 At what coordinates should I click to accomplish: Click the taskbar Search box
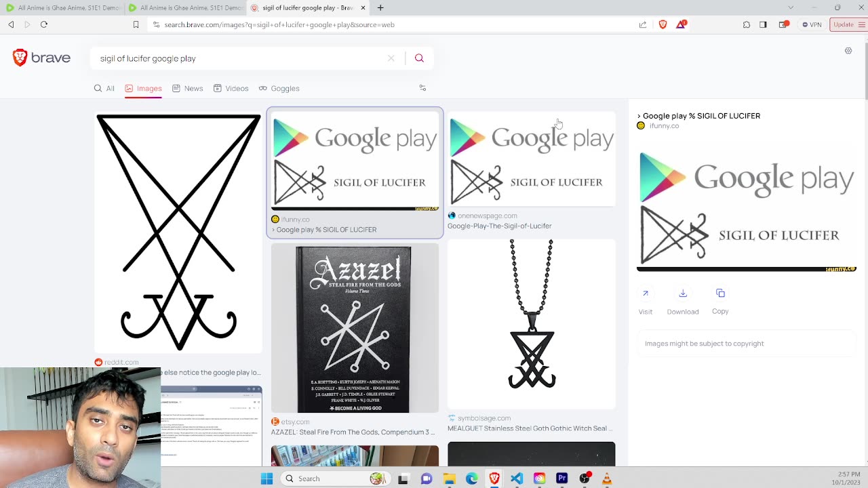pyautogui.click(x=335, y=479)
